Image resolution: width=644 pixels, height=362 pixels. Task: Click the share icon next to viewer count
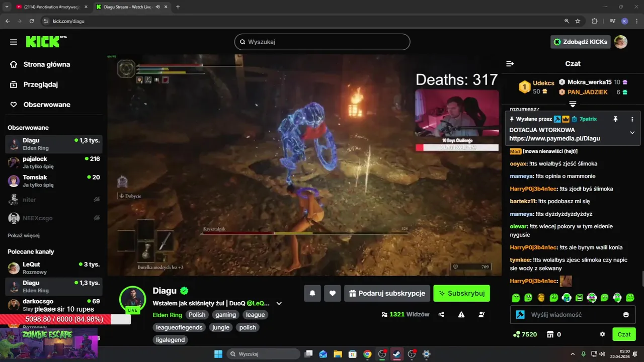(441, 315)
